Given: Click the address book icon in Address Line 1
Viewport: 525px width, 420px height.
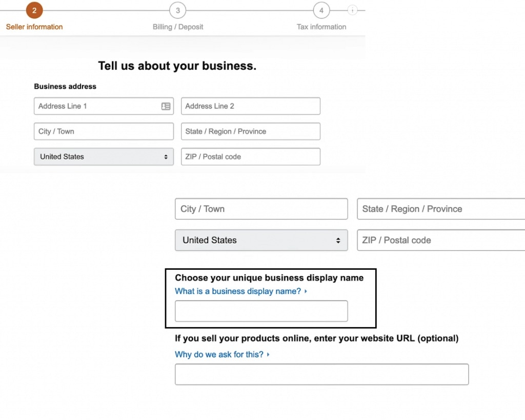Looking at the screenshot, I should pyautogui.click(x=165, y=106).
